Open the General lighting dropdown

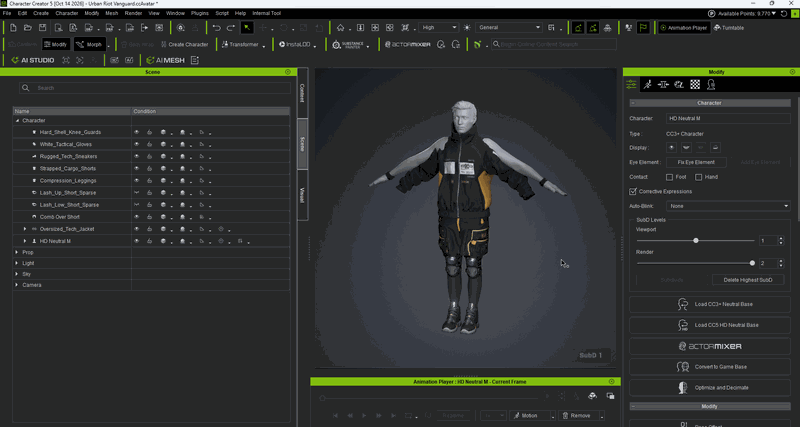click(x=508, y=28)
